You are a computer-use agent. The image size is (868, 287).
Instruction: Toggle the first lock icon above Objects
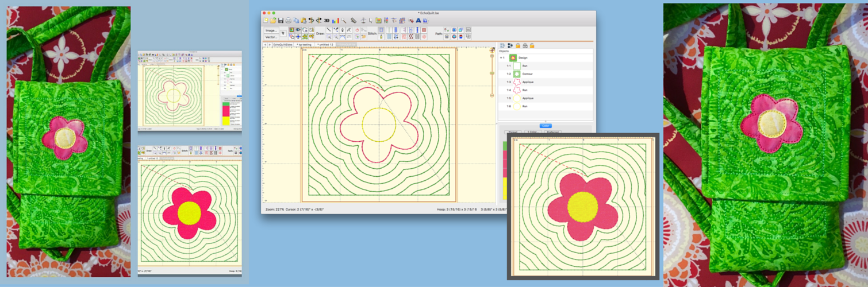pyautogui.click(x=518, y=45)
